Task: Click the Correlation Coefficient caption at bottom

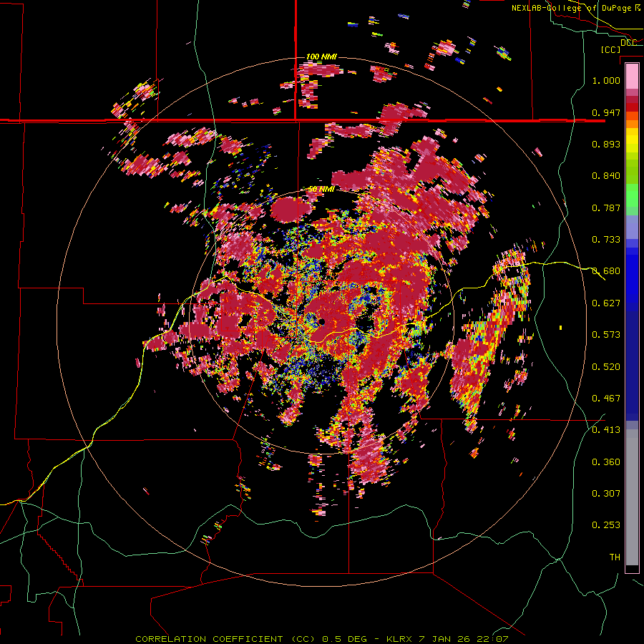Action: tap(321, 639)
